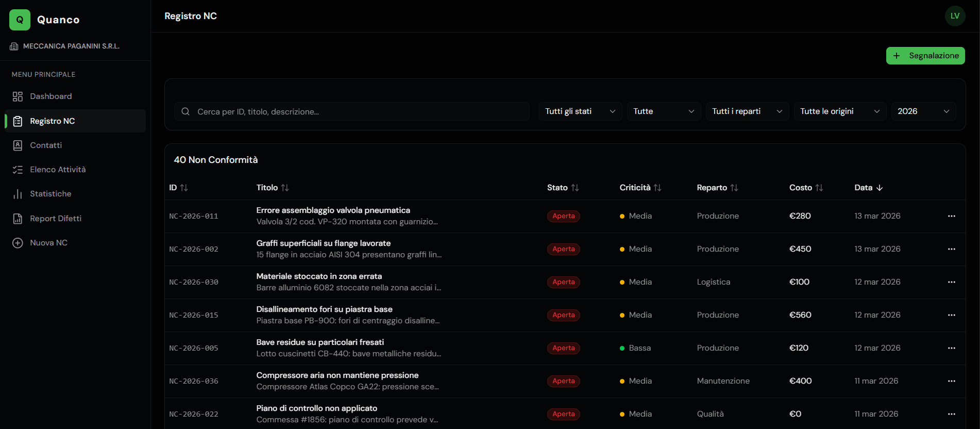The image size is (980, 429).
Task: Expand the 2026 year dropdown
Action: tap(923, 111)
